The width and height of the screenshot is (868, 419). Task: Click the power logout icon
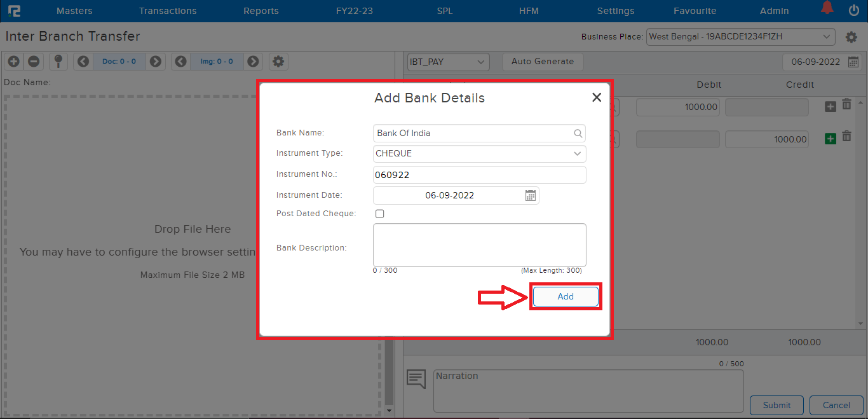tap(854, 10)
